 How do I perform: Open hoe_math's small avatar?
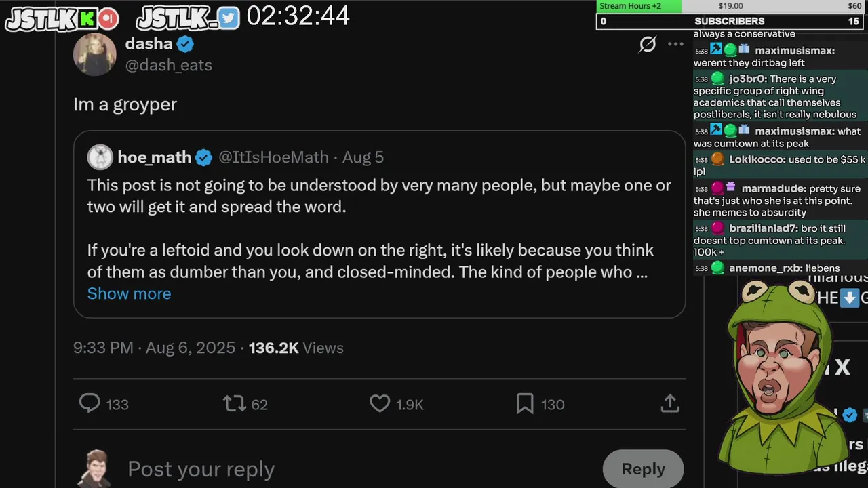click(x=100, y=157)
